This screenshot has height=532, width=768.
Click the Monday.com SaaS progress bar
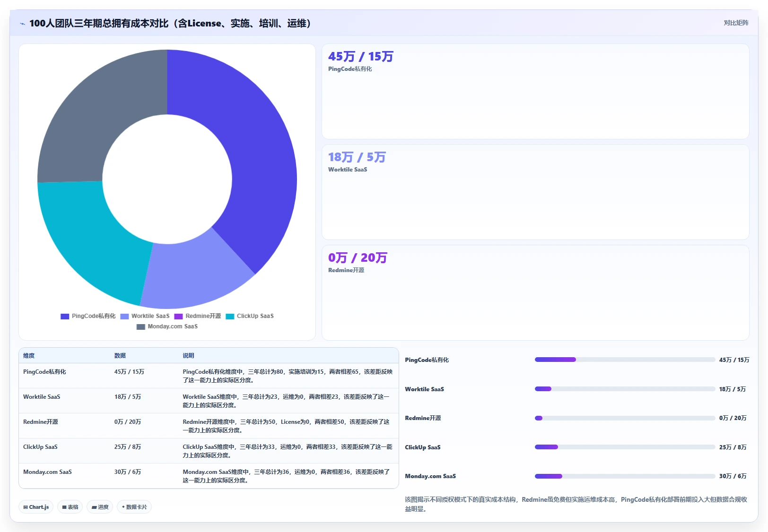pos(625,476)
